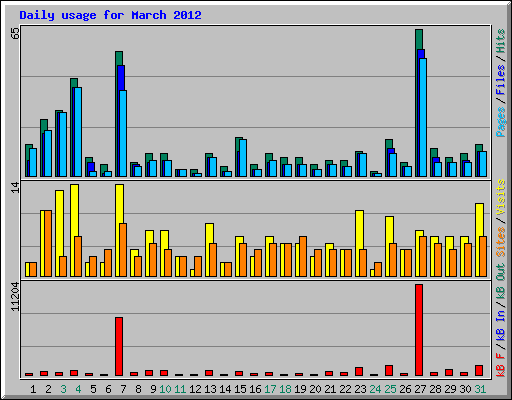The height and width of the screenshot is (400, 512).
Task: Click day label 14 on the x-axis
Action: pos(225,389)
